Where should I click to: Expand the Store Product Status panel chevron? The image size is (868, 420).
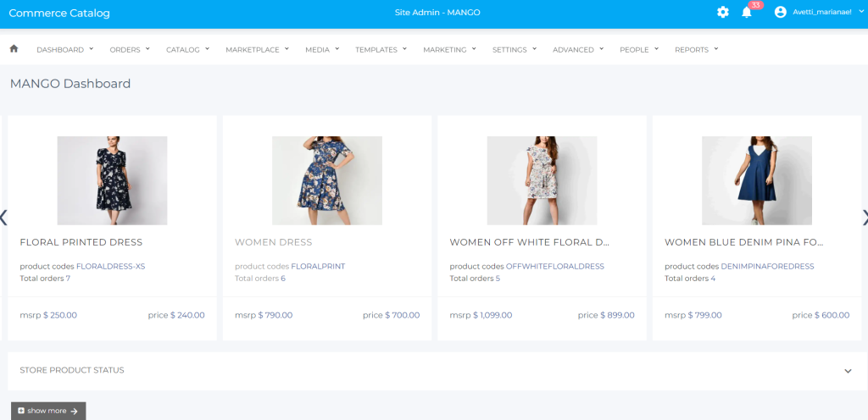pyautogui.click(x=848, y=371)
